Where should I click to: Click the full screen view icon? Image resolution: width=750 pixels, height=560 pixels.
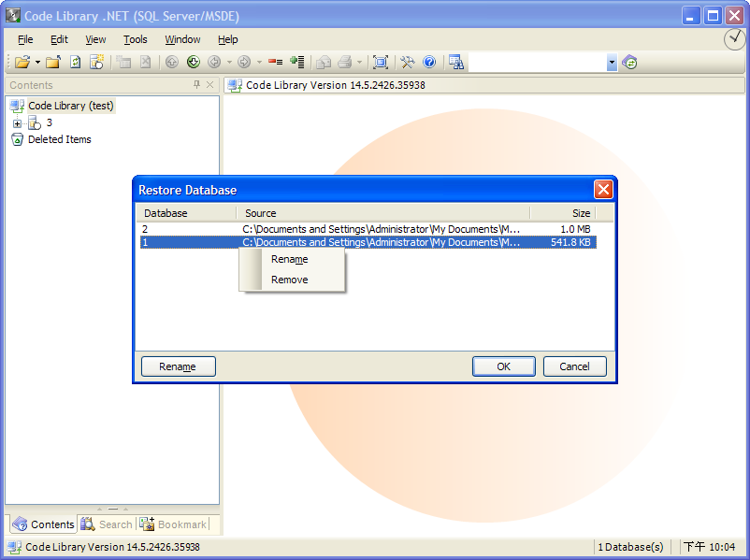[381, 62]
